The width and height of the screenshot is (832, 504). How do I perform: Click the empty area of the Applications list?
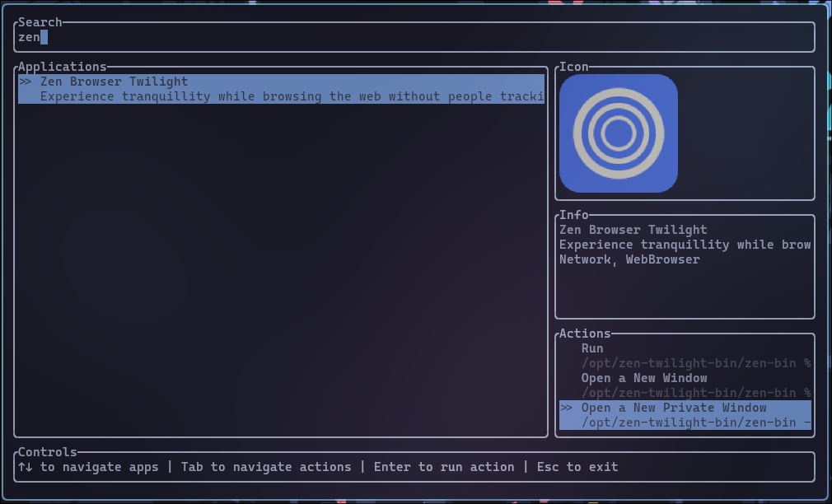click(281, 271)
